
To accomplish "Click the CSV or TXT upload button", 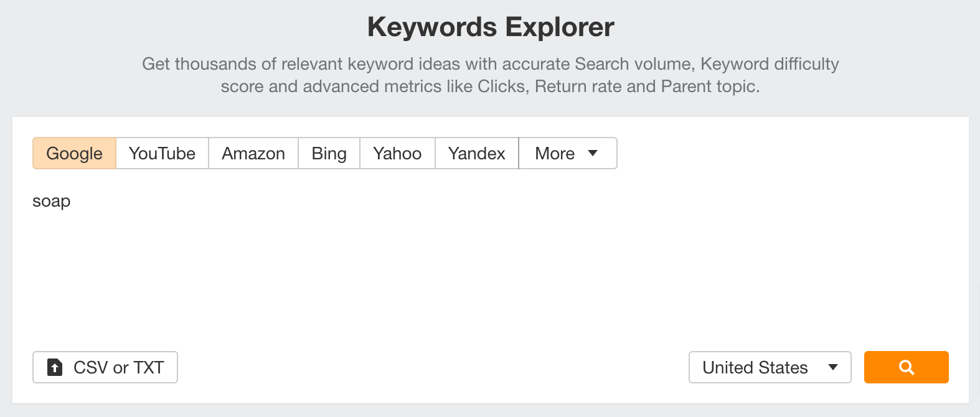I will click(x=105, y=367).
